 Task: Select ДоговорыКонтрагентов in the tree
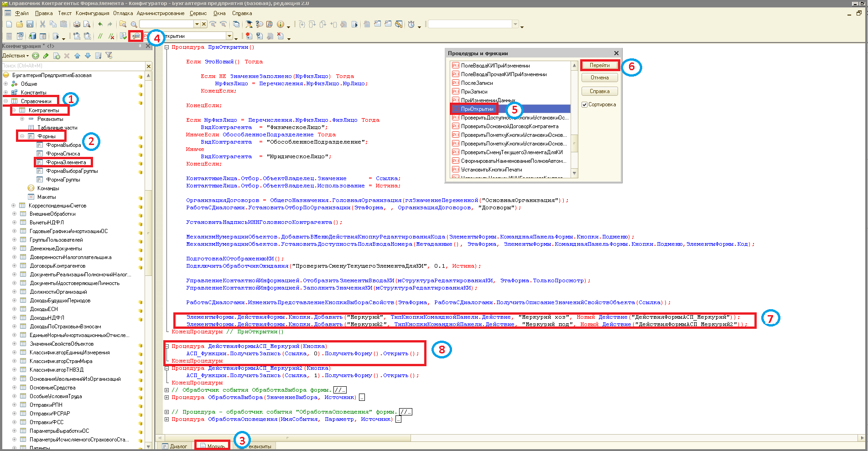click(x=57, y=266)
